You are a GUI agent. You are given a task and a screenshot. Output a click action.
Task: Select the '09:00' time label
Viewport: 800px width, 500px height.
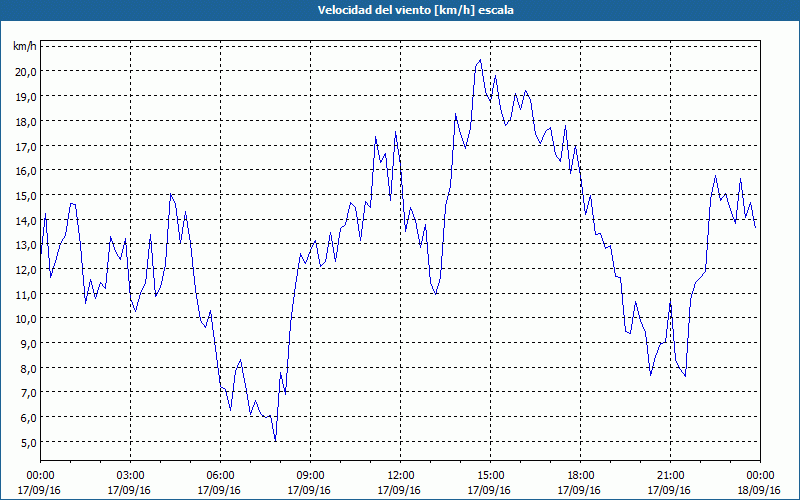(310, 476)
